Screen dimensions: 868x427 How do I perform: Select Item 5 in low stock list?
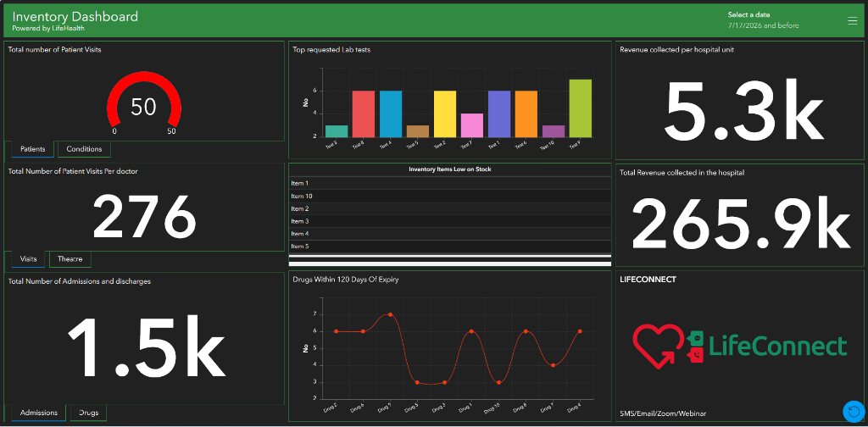pyautogui.click(x=449, y=247)
